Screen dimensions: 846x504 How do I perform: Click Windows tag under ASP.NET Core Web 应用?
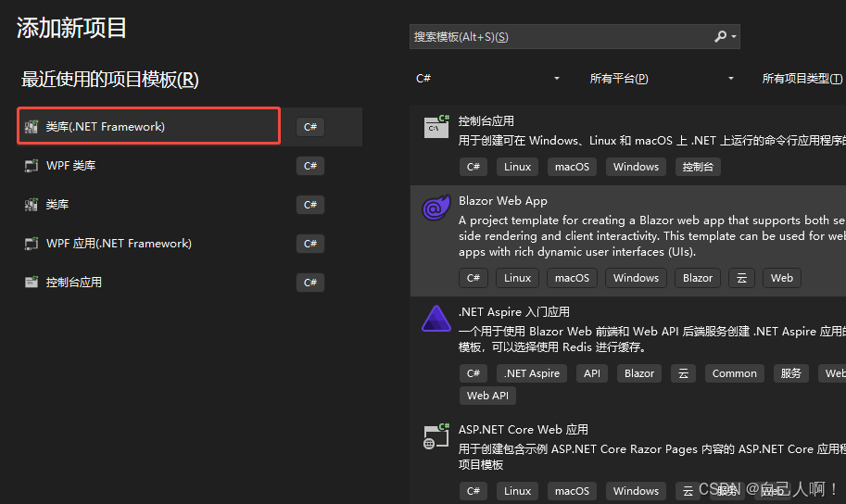pos(636,491)
